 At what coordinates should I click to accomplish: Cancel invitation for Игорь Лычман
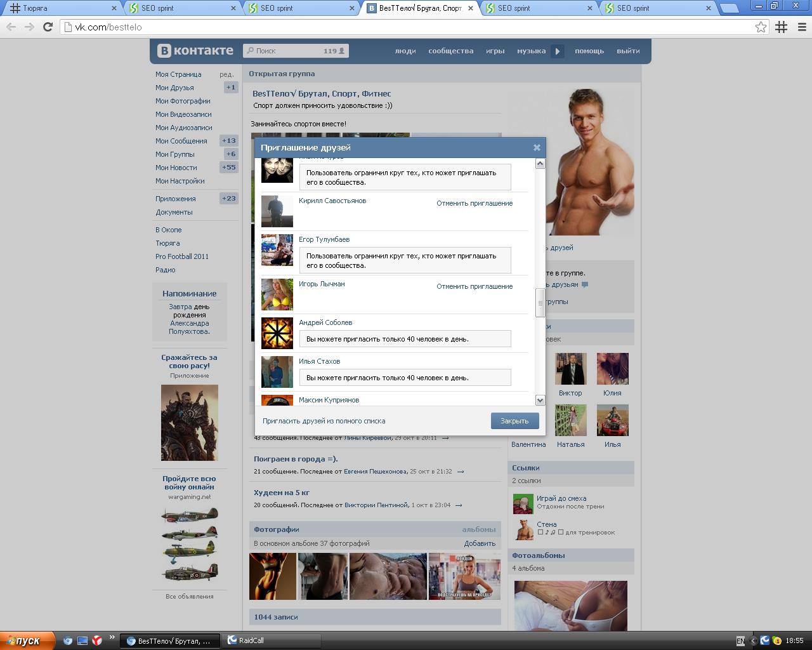point(475,286)
